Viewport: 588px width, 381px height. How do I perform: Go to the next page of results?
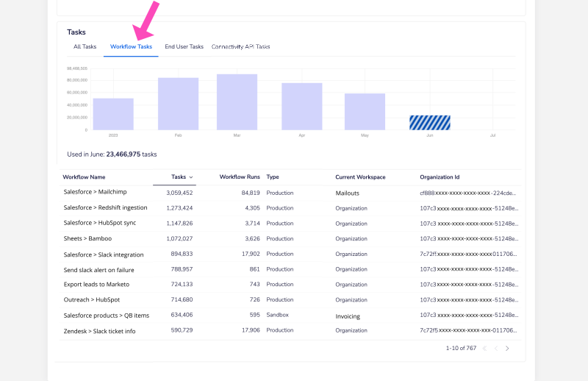[x=507, y=349]
